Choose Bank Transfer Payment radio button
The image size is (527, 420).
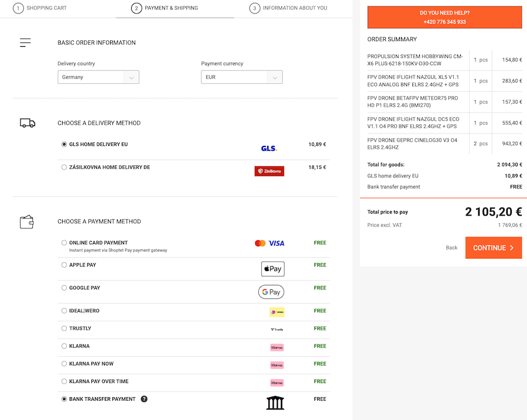pyautogui.click(x=64, y=399)
